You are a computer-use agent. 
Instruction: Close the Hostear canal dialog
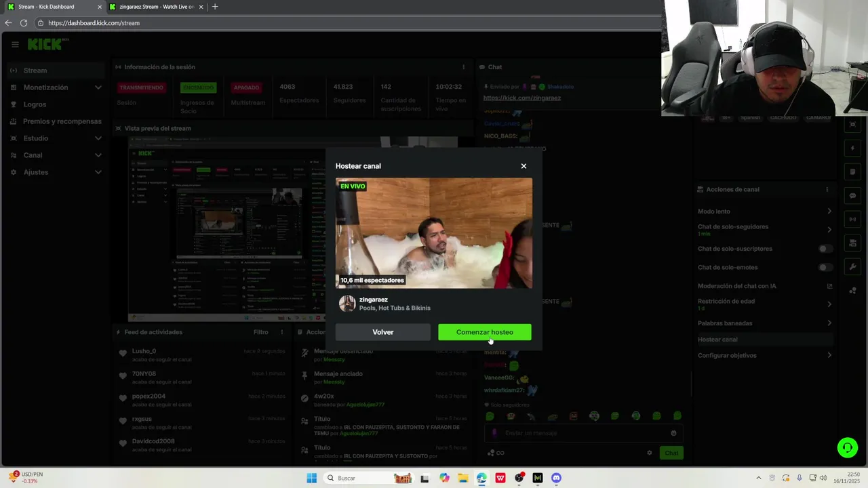click(524, 166)
